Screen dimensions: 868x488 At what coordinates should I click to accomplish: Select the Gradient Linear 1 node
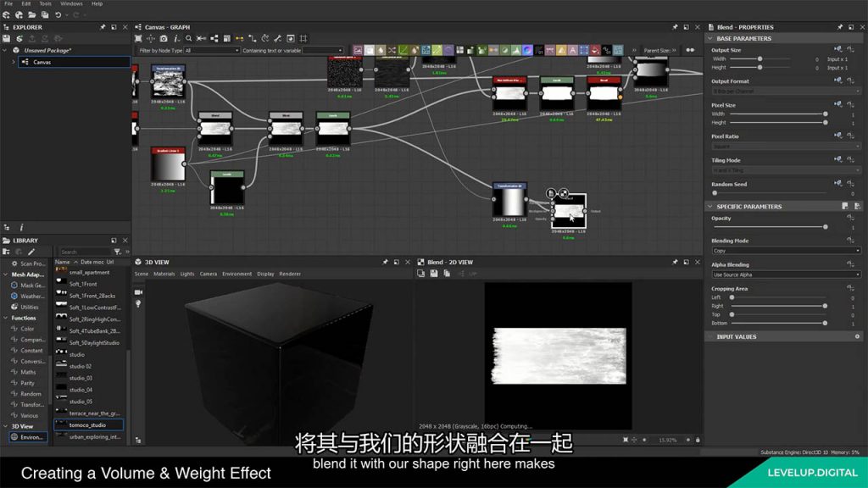(x=168, y=164)
